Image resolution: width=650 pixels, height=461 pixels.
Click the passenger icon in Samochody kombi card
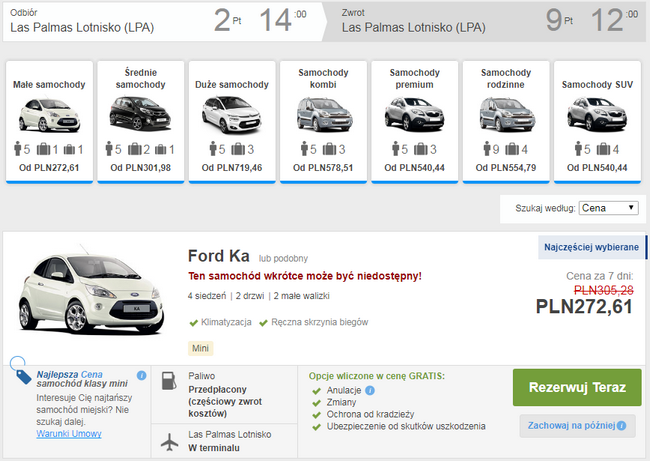(x=304, y=149)
